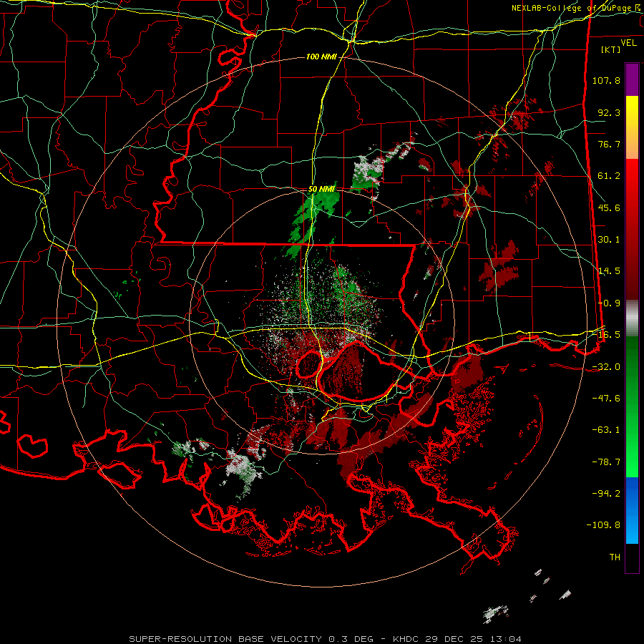This screenshot has height=644, width=644.
Task: Click the -0.9 velocity scale value
Action: pos(609,303)
